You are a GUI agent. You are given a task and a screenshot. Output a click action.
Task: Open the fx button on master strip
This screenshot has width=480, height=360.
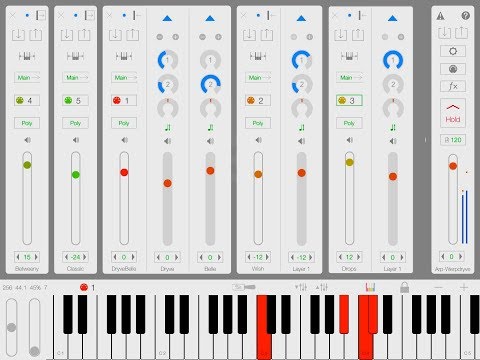click(453, 86)
